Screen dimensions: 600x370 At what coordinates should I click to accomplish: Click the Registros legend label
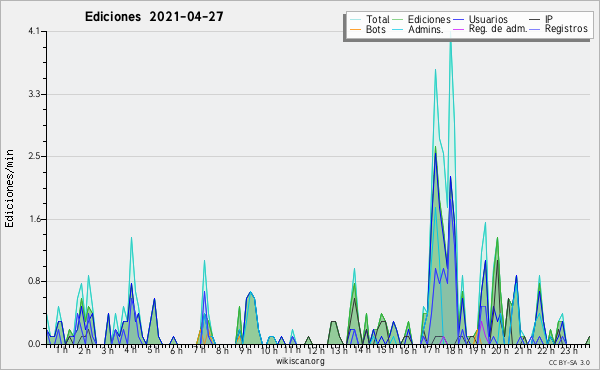tap(566, 29)
